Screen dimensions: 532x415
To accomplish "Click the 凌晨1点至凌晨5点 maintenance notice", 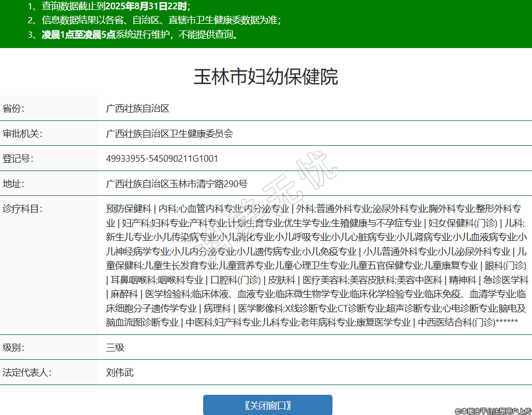I will click(x=78, y=35).
